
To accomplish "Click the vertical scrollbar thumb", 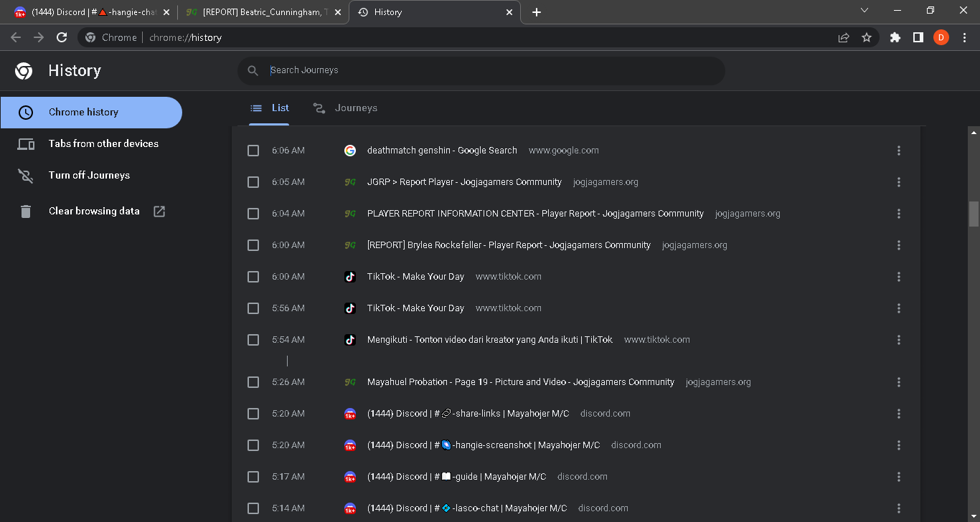I will coord(974,214).
